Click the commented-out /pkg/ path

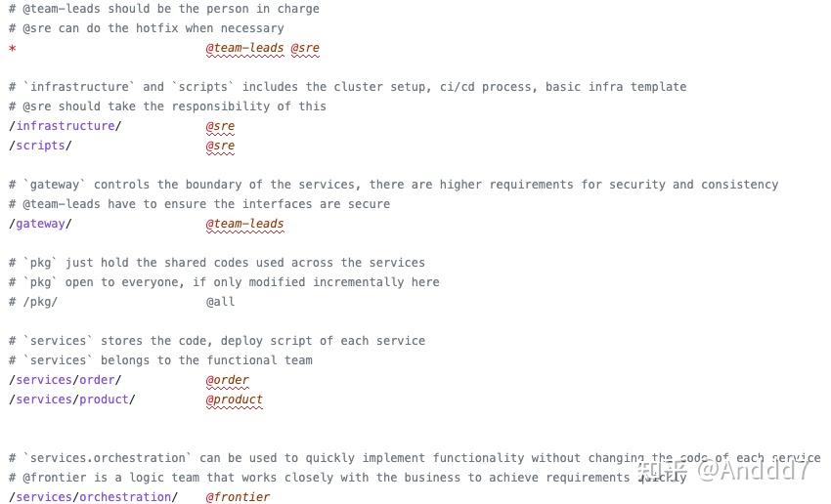tap(33, 302)
